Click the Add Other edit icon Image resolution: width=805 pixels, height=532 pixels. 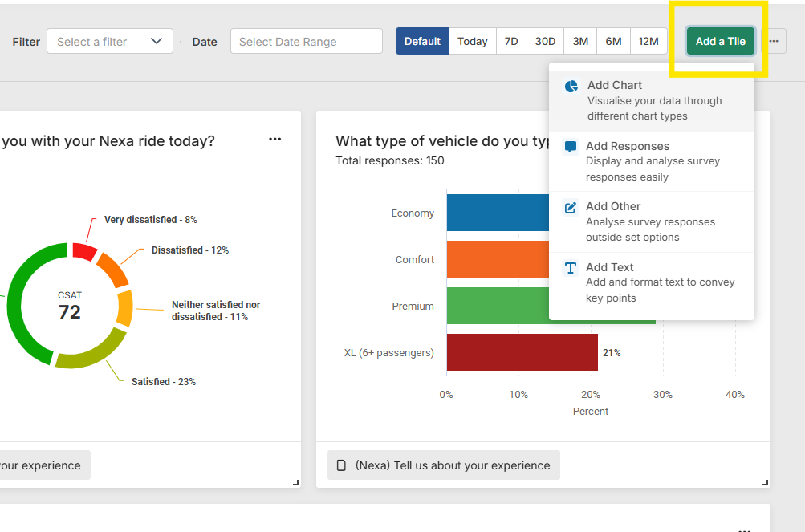click(571, 207)
